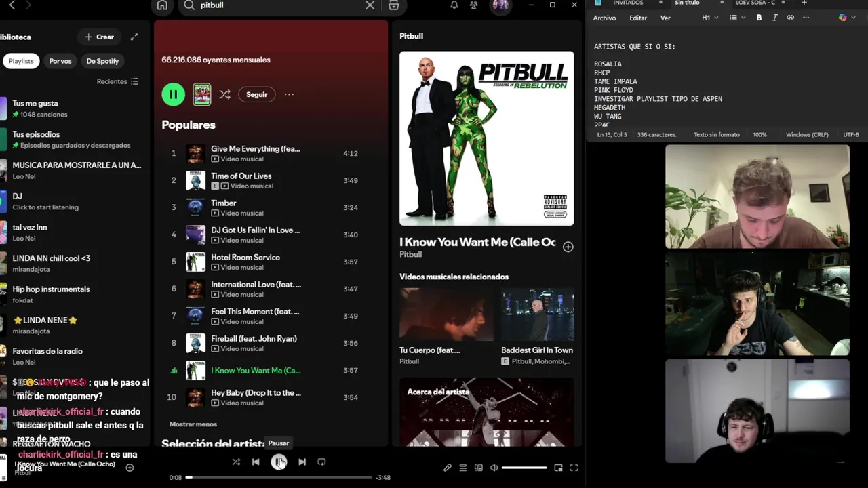Open the Browse icon beside search
This screenshot has width=868, height=488.
click(x=393, y=5)
